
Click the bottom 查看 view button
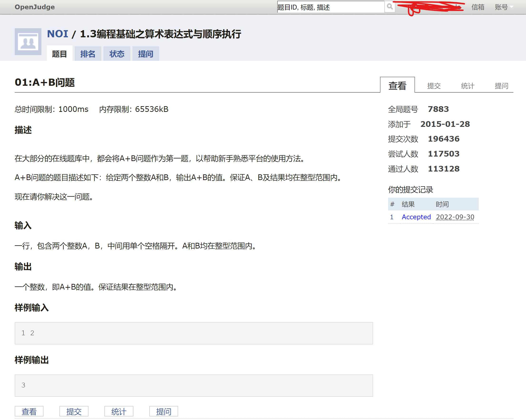point(29,411)
